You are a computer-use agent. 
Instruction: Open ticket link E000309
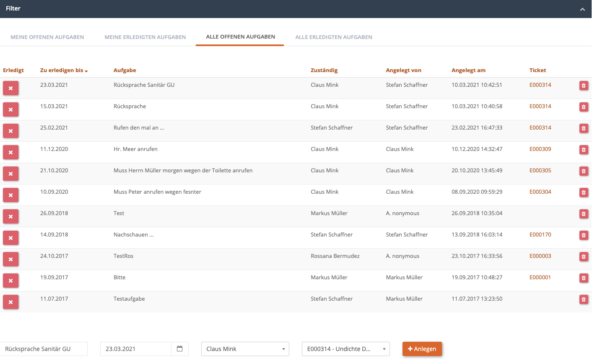point(540,149)
